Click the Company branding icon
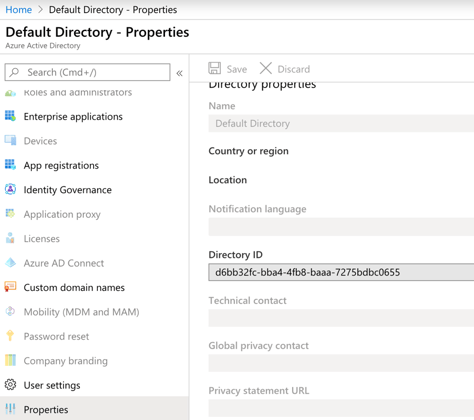Image resolution: width=474 pixels, height=420 pixels. [x=10, y=360]
